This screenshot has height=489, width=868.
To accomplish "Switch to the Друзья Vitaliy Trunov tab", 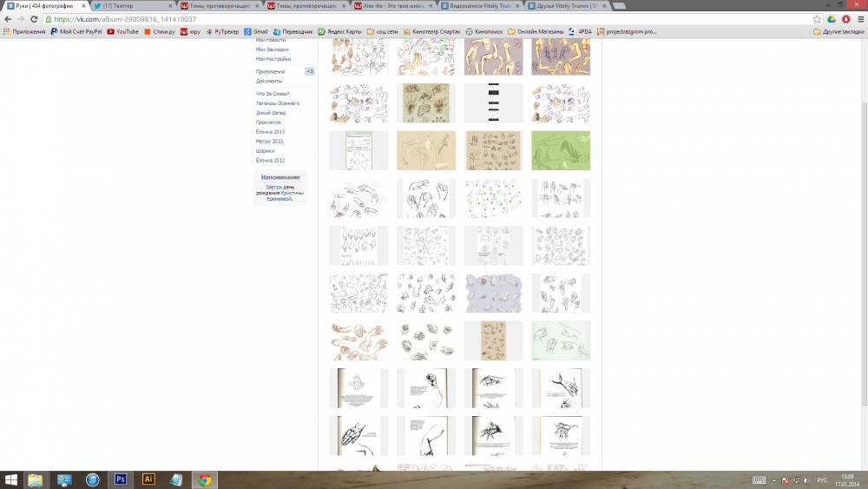I will tap(567, 5).
